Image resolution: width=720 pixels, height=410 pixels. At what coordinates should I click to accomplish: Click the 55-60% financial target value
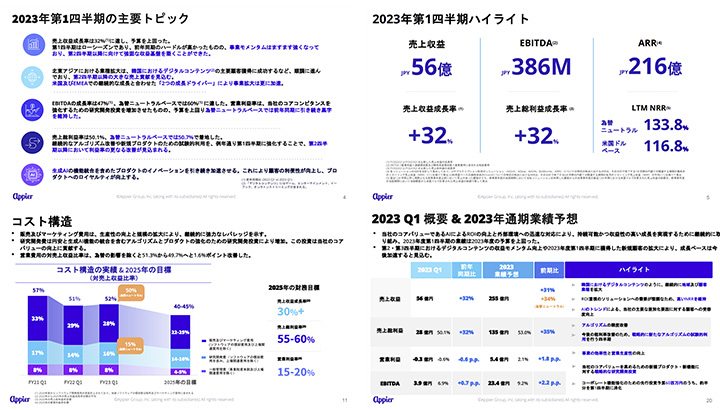296,339
